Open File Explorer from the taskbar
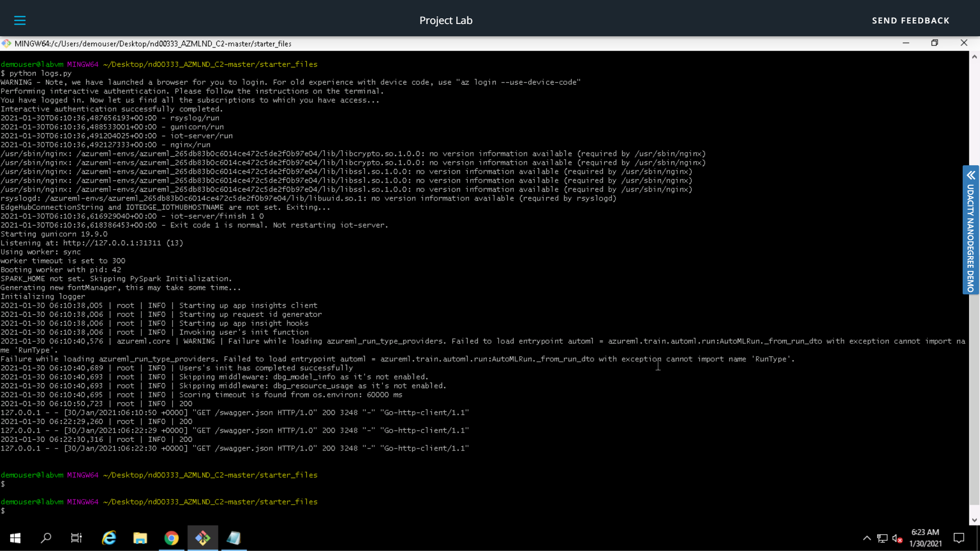 tap(140, 538)
